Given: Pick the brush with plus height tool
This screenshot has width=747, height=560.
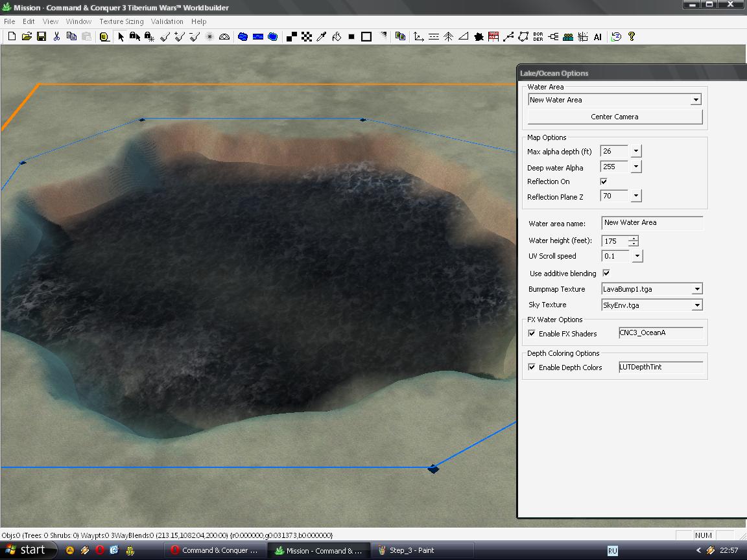Looking at the screenshot, I should pyautogui.click(x=179, y=37).
